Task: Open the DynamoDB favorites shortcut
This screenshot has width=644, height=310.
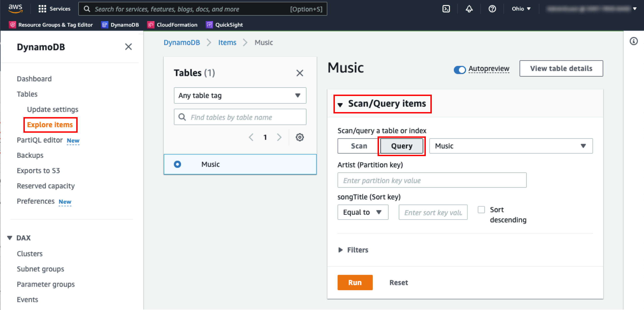Action: coord(120,25)
